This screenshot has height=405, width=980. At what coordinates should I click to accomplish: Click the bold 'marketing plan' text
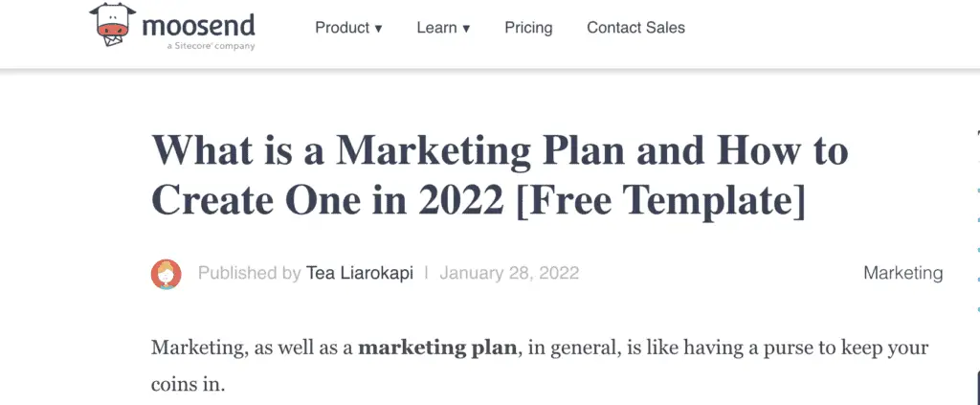[x=437, y=348]
